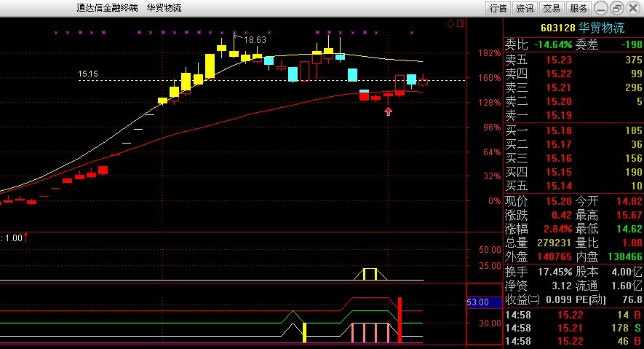Click the 50.00 indicator axis label
644x349 pixels.
pyautogui.click(x=490, y=249)
